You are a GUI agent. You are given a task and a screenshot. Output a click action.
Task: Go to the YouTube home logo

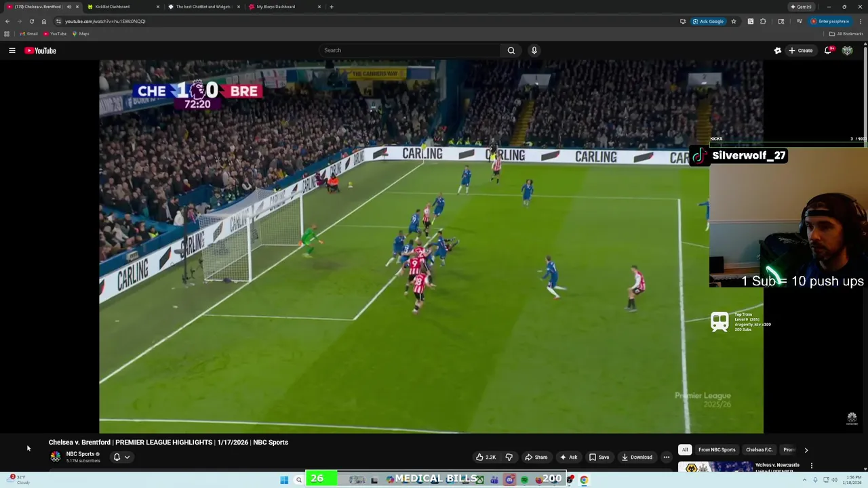point(41,50)
